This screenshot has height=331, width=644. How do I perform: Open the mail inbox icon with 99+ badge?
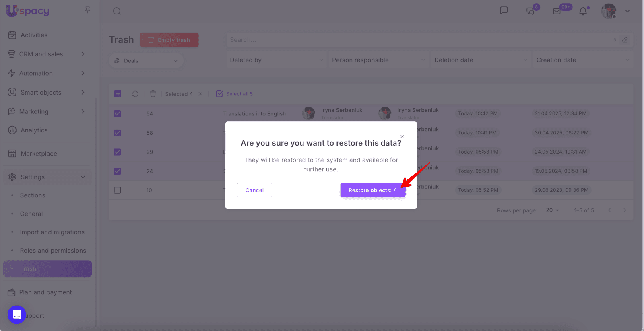coord(557,11)
